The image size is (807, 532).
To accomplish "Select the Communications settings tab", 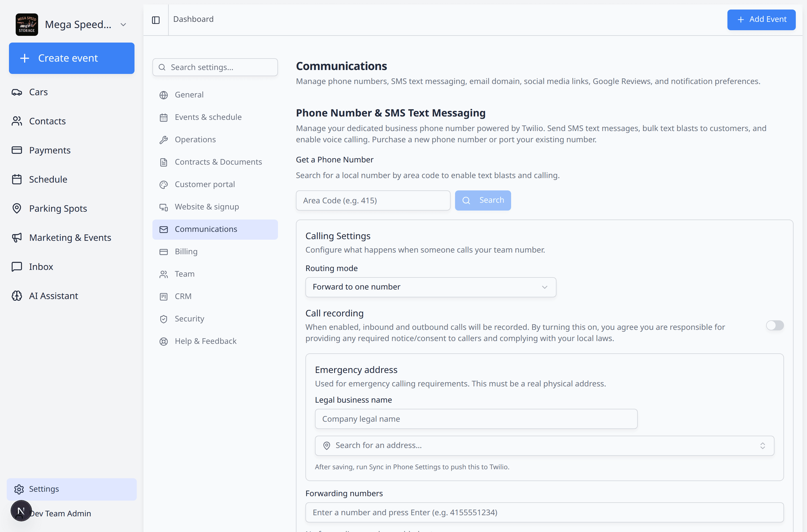I will [x=215, y=229].
